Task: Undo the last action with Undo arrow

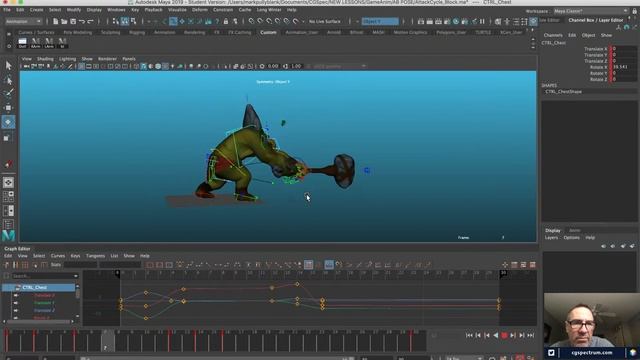Action: (x=82, y=21)
